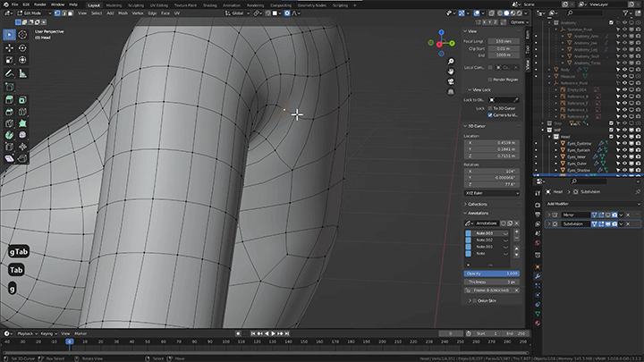This screenshot has width=644, height=362.
Task: Select the Knife tool
Action: 10,123
